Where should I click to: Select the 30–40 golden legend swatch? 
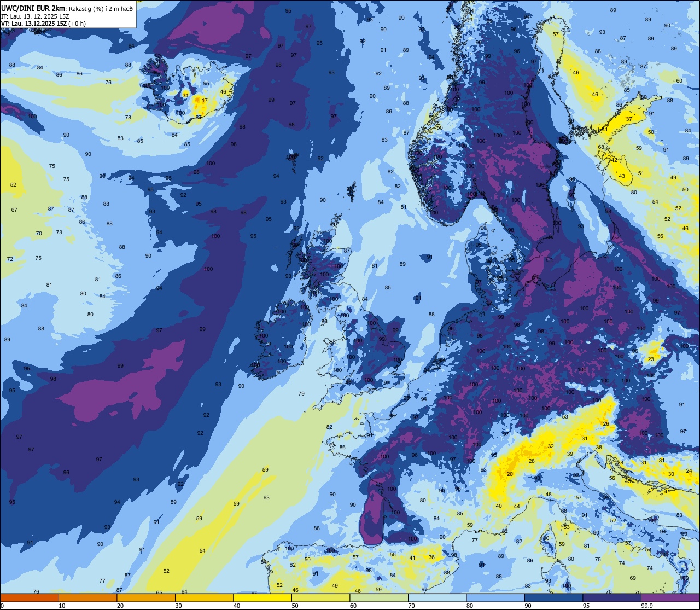coord(204,597)
